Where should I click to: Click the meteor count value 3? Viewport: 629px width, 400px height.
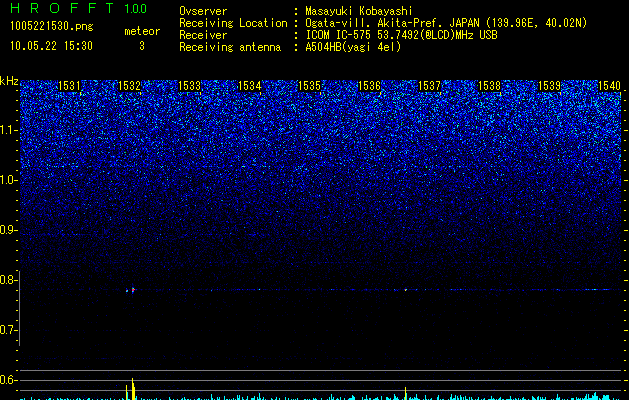(x=142, y=46)
